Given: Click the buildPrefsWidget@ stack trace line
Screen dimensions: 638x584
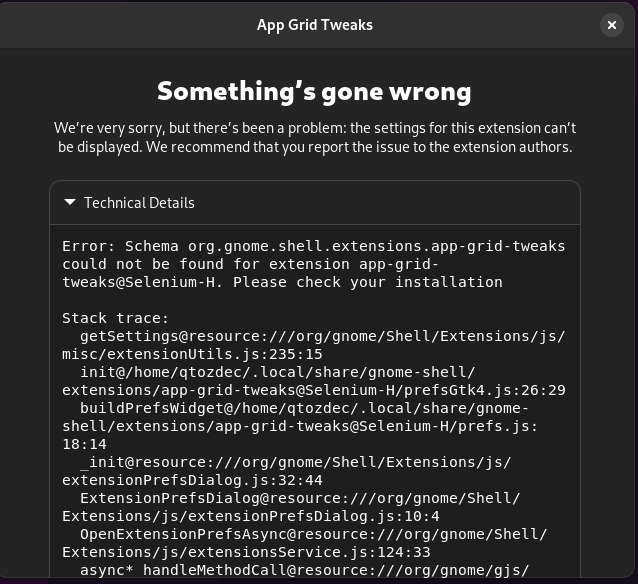Looking at the screenshot, I should click(x=314, y=408).
